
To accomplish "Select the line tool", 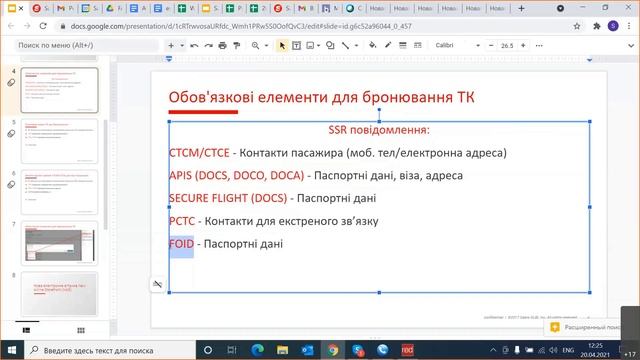I will (346, 46).
